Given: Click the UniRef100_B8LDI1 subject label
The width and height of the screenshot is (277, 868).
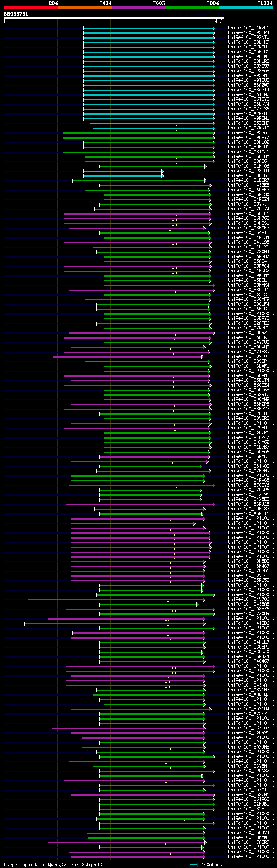Looking at the screenshot, I should tap(248, 290).
